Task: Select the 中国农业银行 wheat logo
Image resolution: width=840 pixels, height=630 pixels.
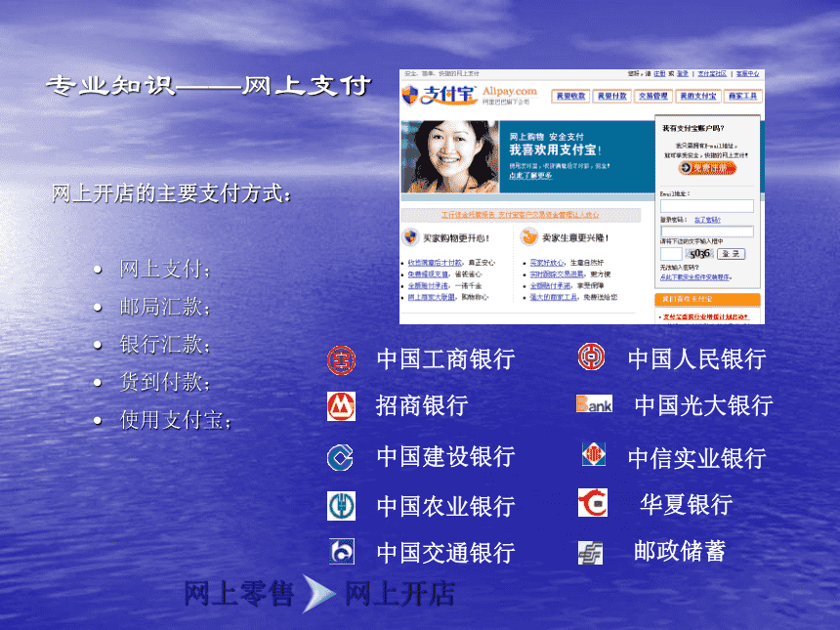Action: 342,505
